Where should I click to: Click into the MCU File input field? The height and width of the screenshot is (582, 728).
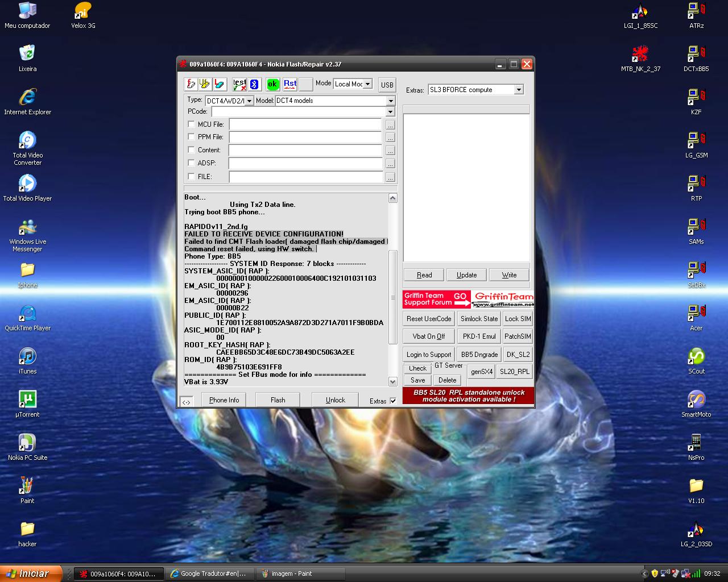305,124
